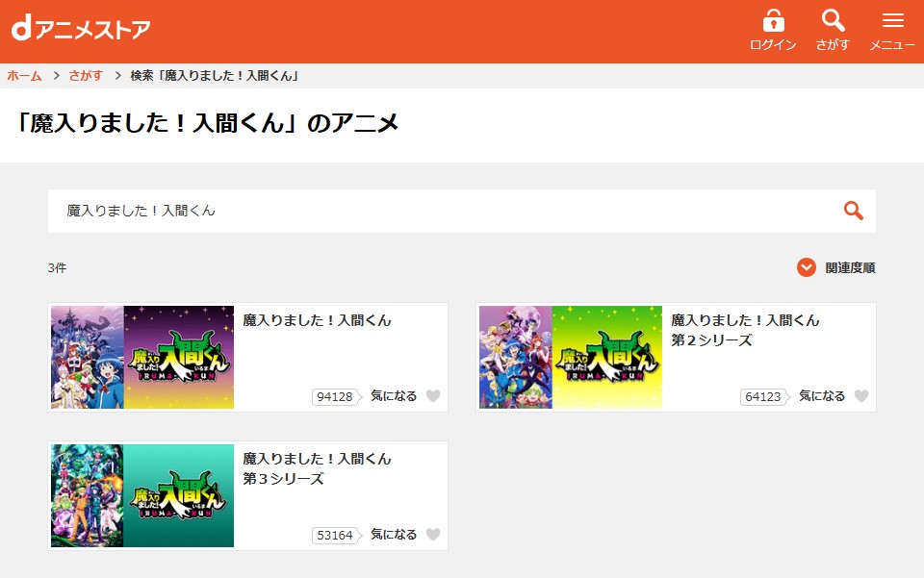Click the 94128 count badge
Screen dimensions: 924x578
pos(336,395)
